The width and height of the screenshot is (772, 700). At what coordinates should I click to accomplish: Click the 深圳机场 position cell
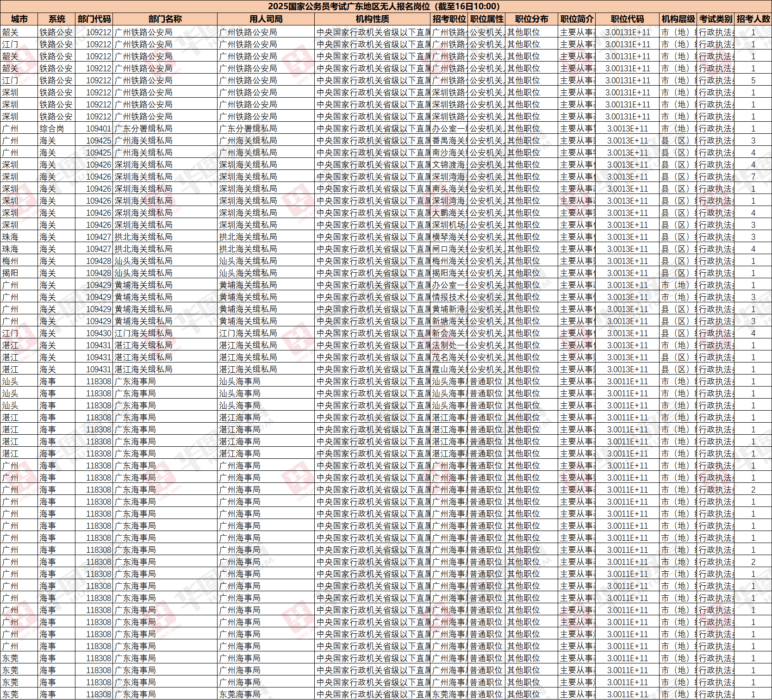pos(449,225)
